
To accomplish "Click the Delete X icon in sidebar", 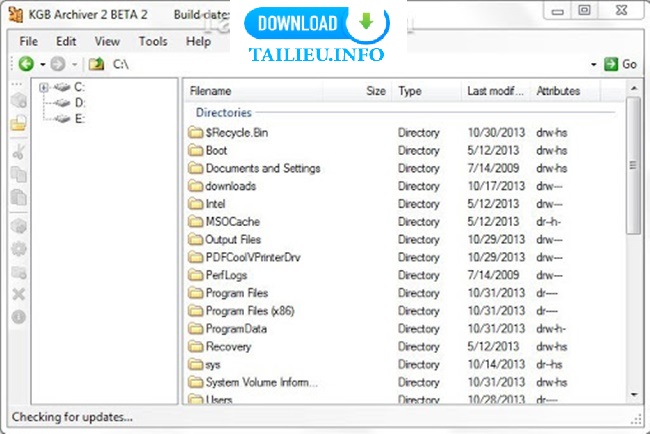I will pyautogui.click(x=19, y=294).
